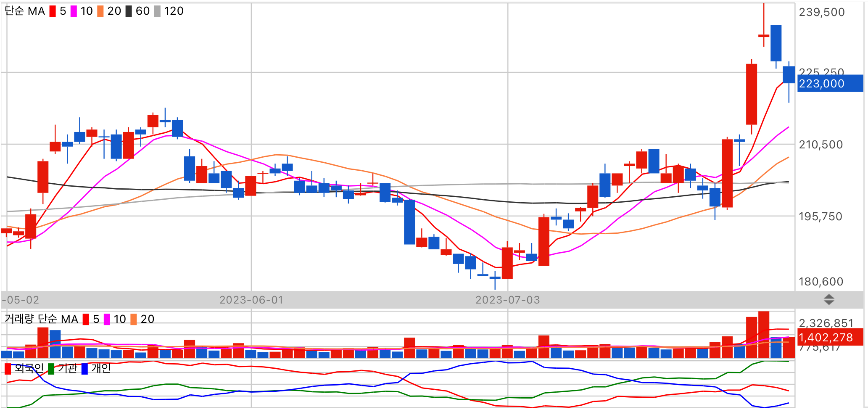The image size is (868, 412).
Task: Click the magenta MA 10 legend swatch
Action: [x=74, y=11]
